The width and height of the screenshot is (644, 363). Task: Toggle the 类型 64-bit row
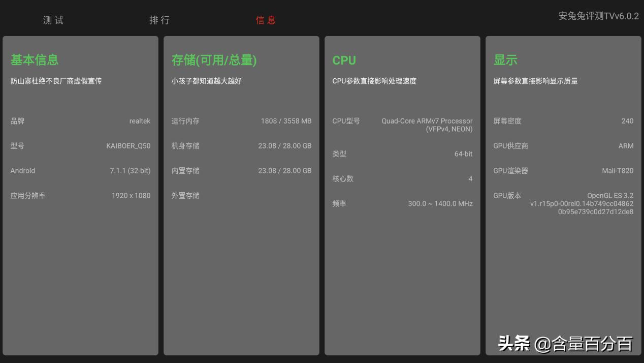coord(402,154)
